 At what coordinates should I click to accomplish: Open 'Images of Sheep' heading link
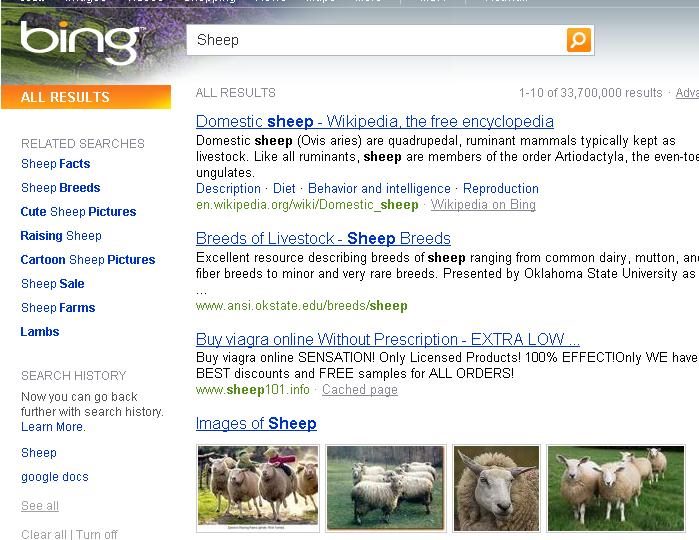(256, 423)
